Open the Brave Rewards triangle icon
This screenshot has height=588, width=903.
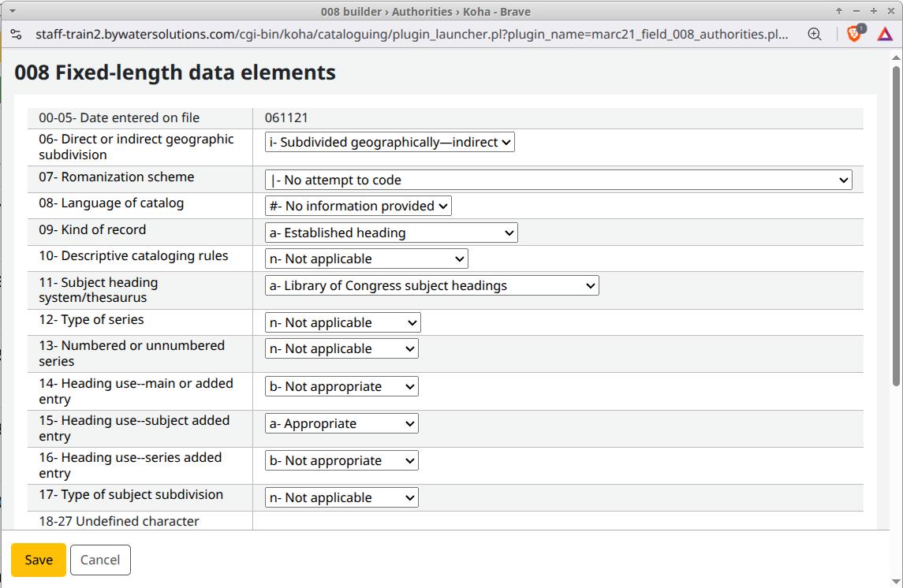click(885, 34)
